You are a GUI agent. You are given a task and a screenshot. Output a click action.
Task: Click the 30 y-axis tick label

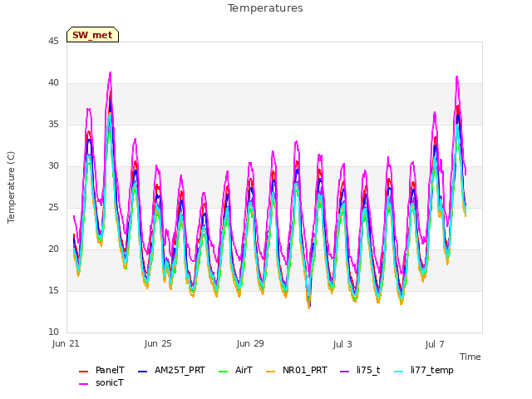coord(53,166)
